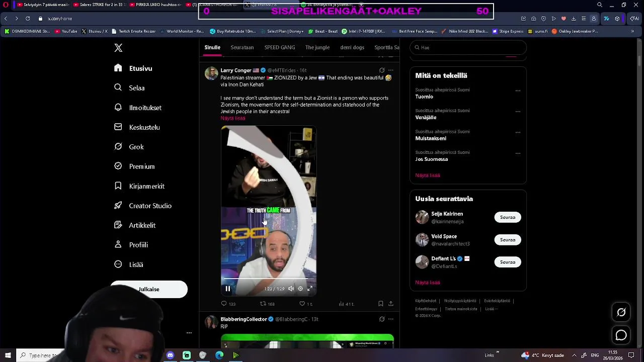Click the Julkaise post button
Screen dimensions: 644x362
(x=149, y=289)
